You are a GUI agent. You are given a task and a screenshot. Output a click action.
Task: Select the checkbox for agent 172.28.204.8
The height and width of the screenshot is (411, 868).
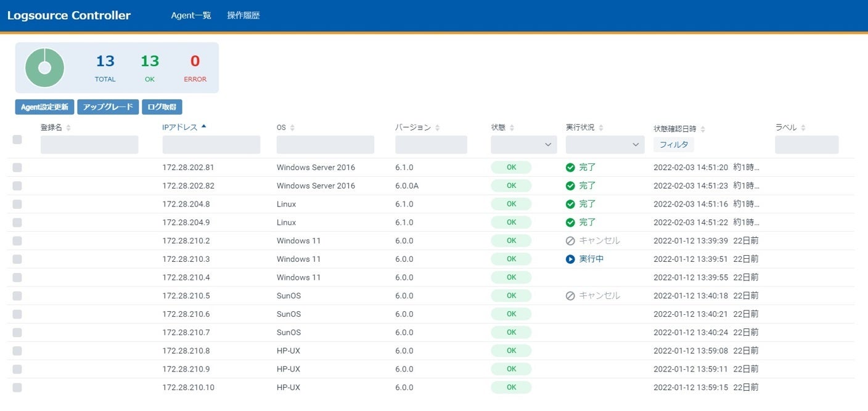click(x=17, y=204)
